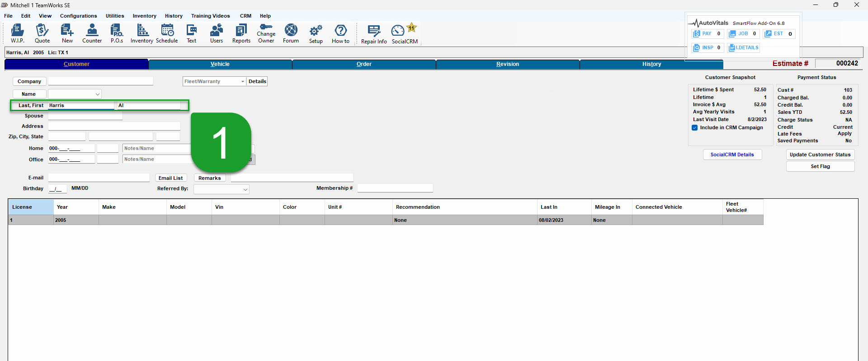Click the Remarks button
Screen dimensions: 868x361
pyautogui.click(x=210, y=178)
